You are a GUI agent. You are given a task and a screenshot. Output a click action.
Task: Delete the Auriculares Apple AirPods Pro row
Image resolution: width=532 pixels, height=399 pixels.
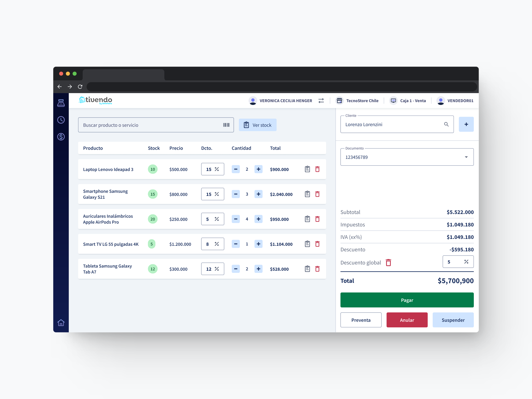coord(318,219)
